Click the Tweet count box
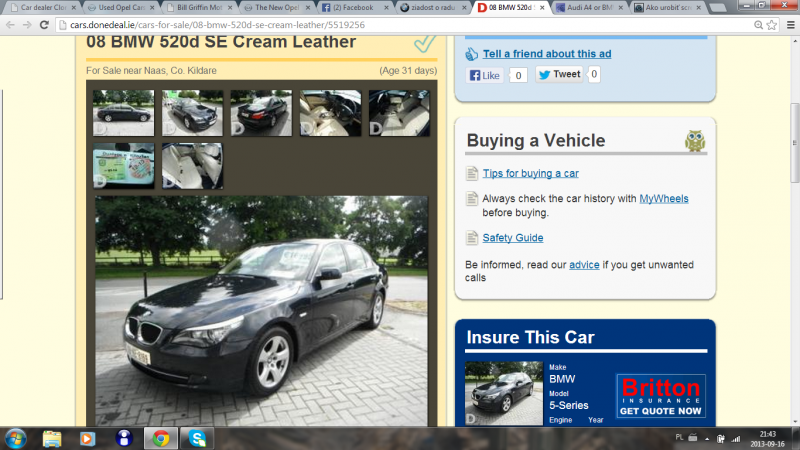The width and height of the screenshot is (800, 450). click(594, 74)
